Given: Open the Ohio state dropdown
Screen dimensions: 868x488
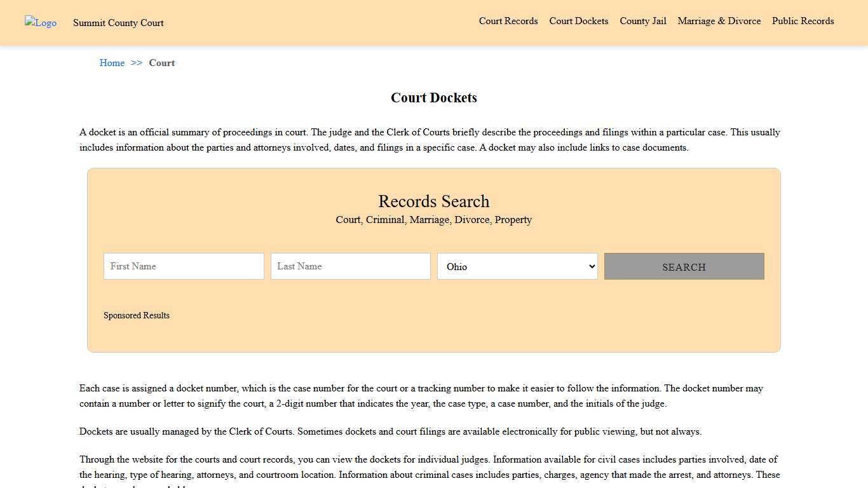Looking at the screenshot, I should click(517, 266).
